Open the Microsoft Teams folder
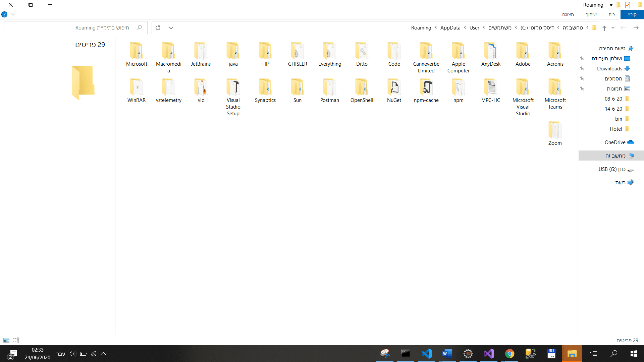Viewport: 644px width, 362px height. point(555,94)
